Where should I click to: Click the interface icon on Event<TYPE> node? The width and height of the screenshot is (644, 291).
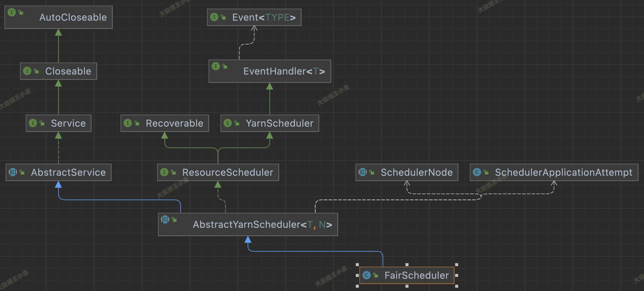point(214,17)
